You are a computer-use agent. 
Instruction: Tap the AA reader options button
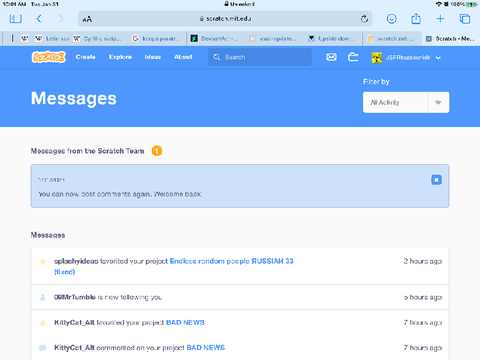click(x=87, y=19)
